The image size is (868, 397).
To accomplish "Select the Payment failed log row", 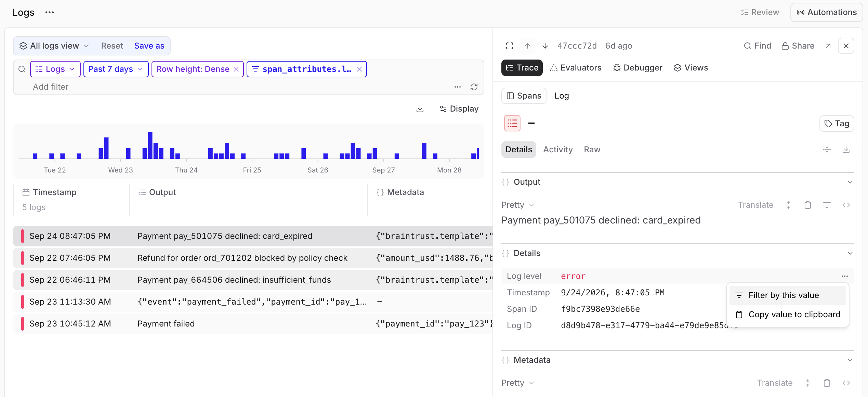I will coord(253,324).
